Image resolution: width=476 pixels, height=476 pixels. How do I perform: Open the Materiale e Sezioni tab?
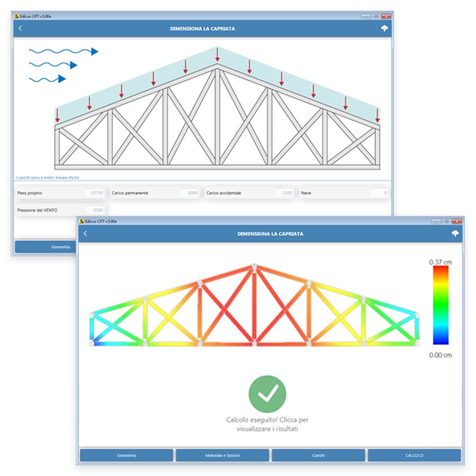(x=222, y=455)
